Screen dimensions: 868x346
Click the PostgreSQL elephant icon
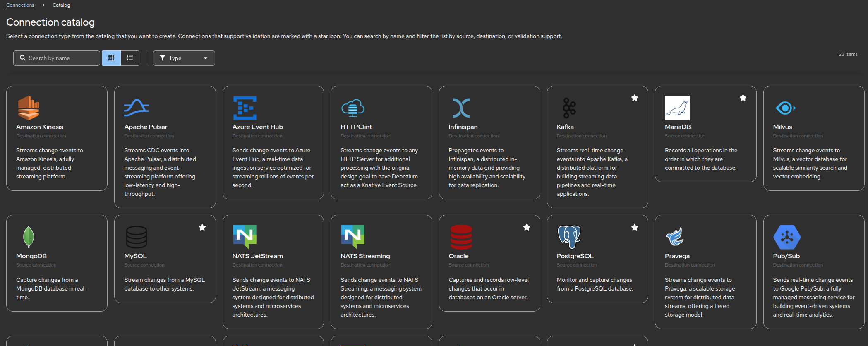[x=569, y=237]
